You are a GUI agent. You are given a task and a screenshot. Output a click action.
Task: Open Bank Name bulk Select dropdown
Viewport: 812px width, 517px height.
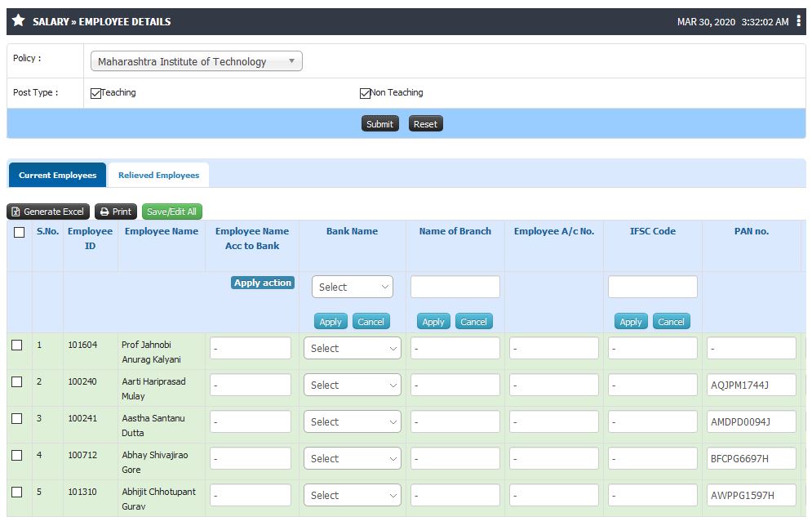tap(353, 287)
